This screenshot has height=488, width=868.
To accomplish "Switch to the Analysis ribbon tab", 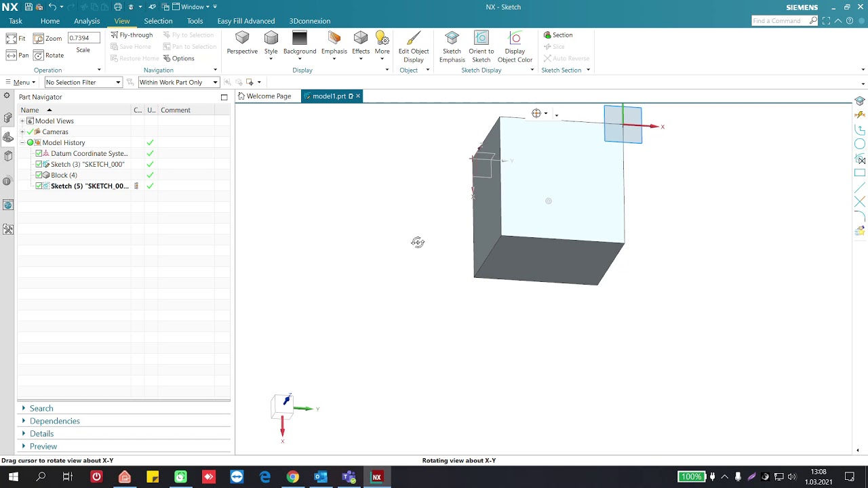I will 87,21.
